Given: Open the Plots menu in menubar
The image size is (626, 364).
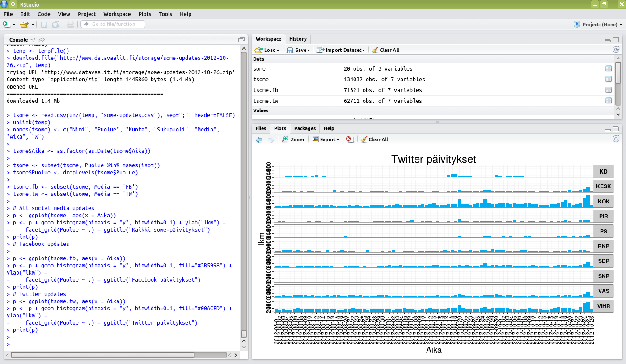Looking at the screenshot, I should pos(145,14).
